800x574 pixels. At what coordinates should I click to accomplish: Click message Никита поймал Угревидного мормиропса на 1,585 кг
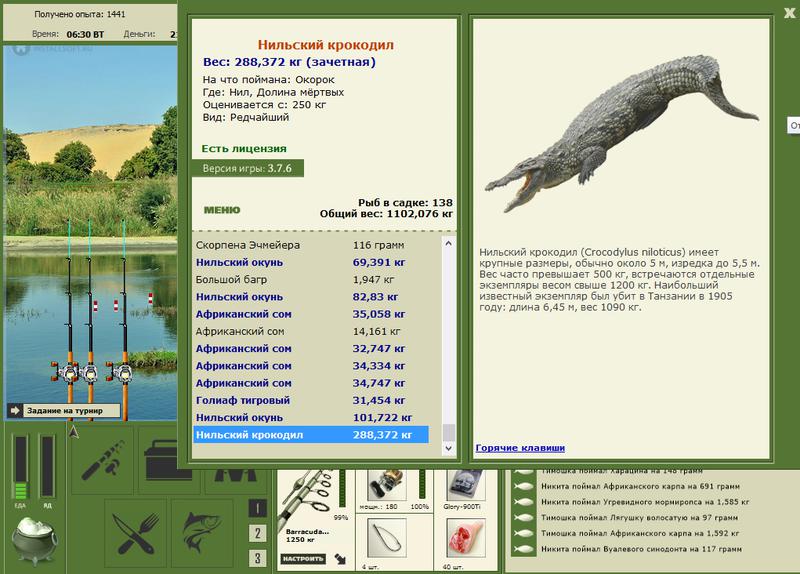point(645,502)
